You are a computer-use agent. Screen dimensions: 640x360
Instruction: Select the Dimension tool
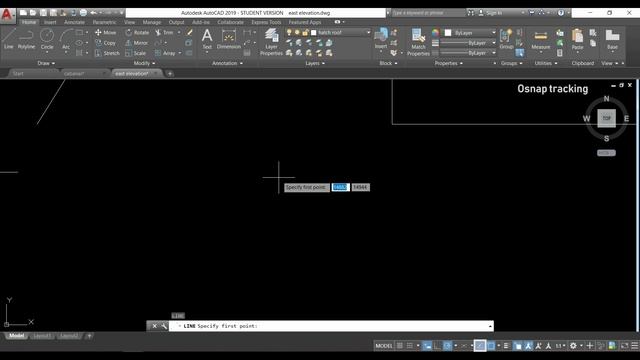click(x=229, y=39)
